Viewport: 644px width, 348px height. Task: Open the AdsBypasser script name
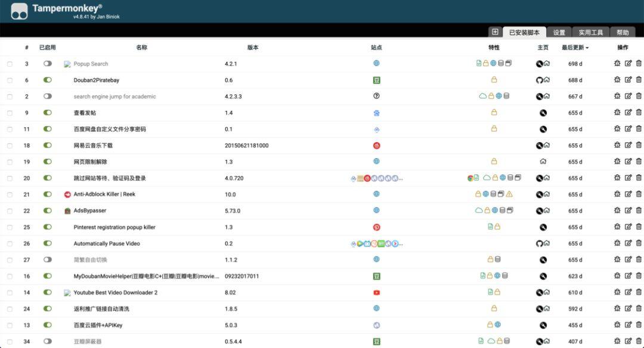pos(90,211)
